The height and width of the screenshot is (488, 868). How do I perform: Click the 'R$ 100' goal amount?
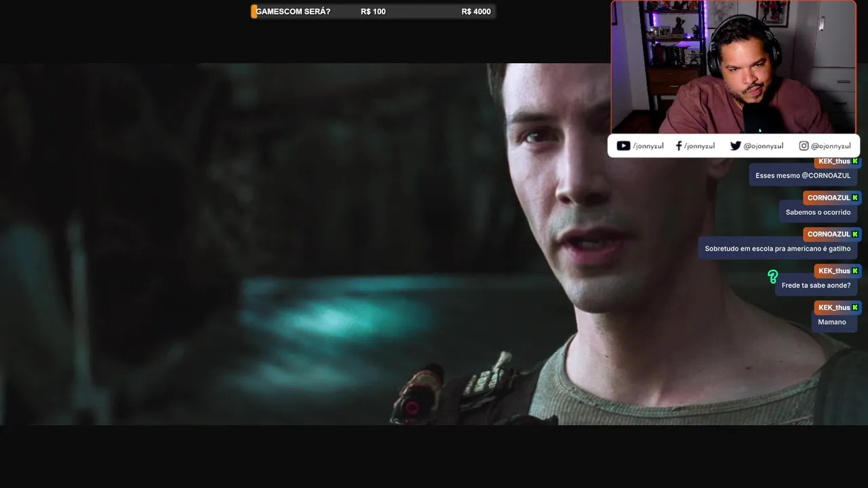(373, 12)
